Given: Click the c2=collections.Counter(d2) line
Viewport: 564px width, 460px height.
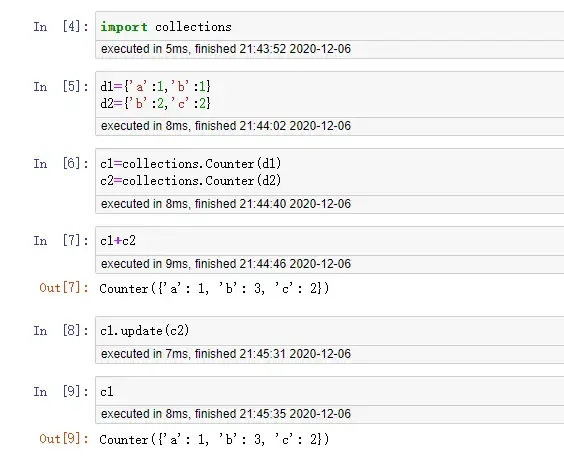Looking at the screenshot, I should (190, 181).
